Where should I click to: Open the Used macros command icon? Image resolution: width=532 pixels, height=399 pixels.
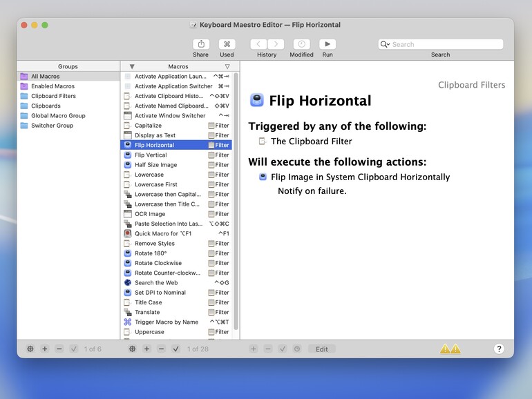[x=227, y=44]
